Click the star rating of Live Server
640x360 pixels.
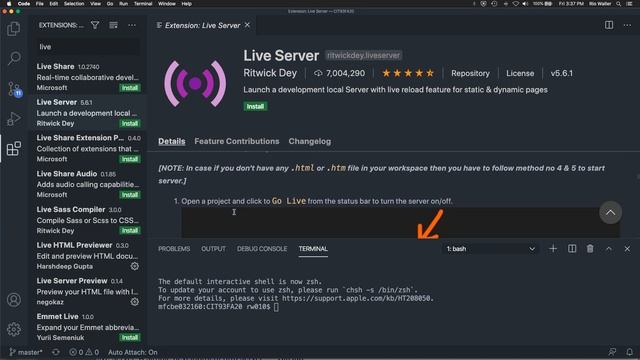tap(408, 73)
